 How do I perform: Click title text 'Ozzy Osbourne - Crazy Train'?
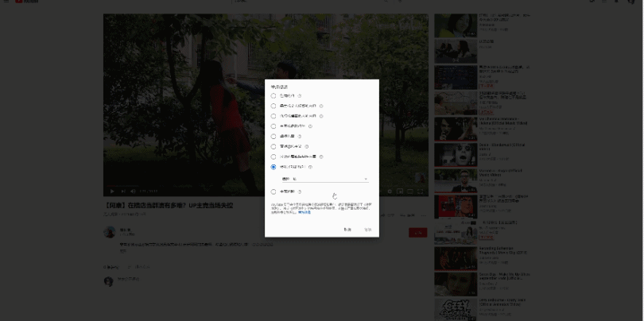[502, 302]
